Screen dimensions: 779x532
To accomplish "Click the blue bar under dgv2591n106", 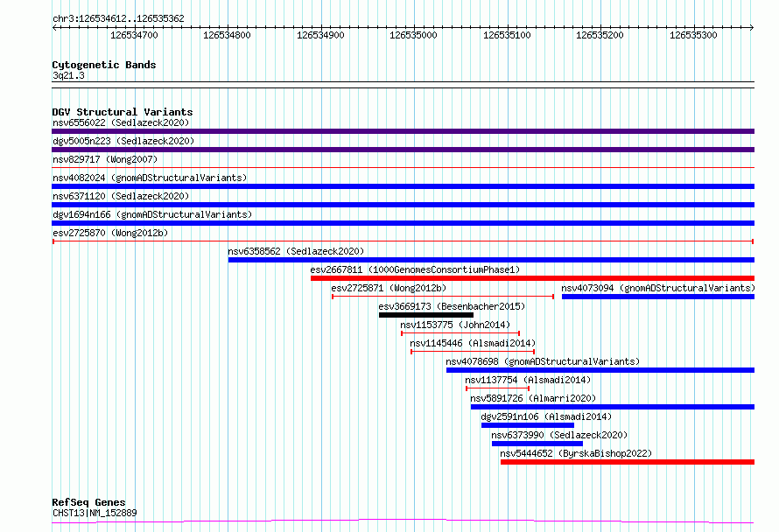I will [x=528, y=425].
